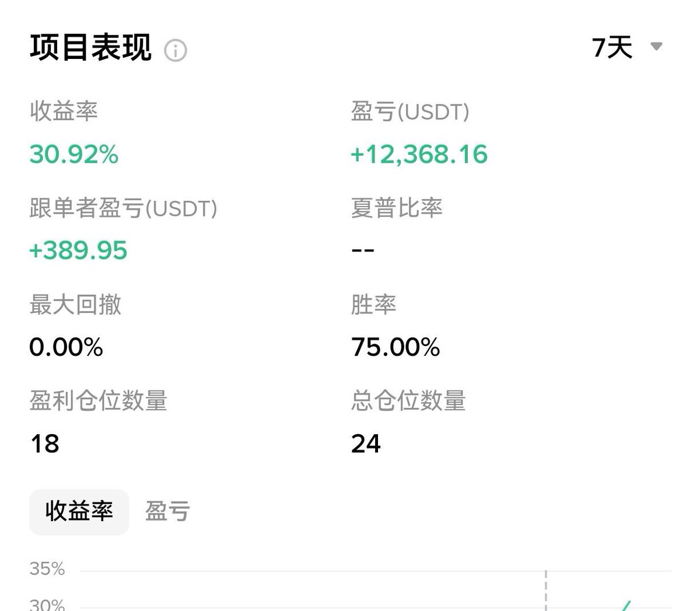Click the 盈利仓位数量 value 18

[x=44, y=444]
